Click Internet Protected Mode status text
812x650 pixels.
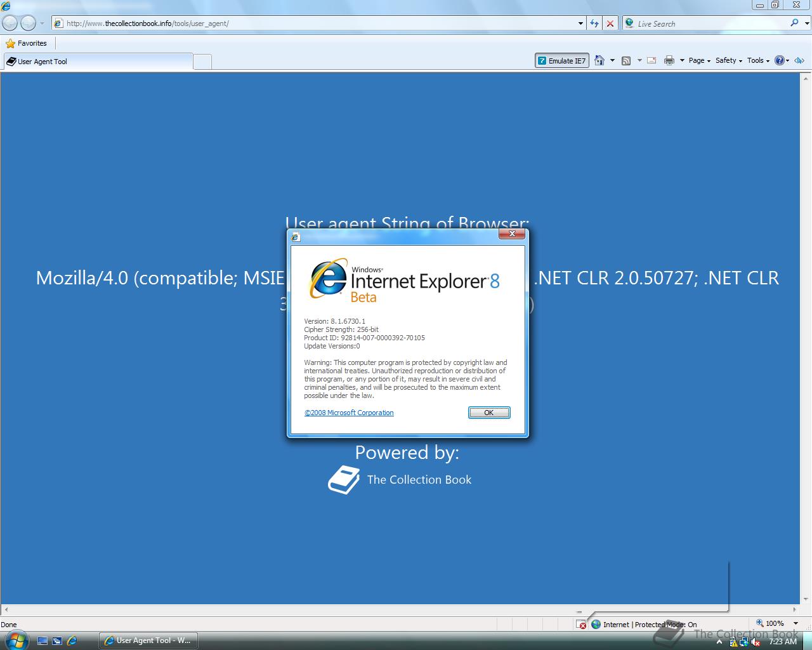[650, 625]
